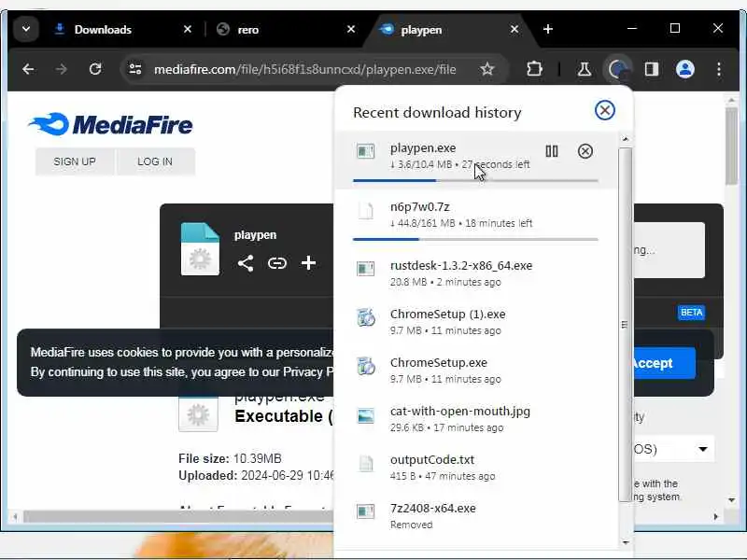This screenshot has height=560, width=747.
Task: Open the Chrome three-dot menu
Action: (719, 69)
